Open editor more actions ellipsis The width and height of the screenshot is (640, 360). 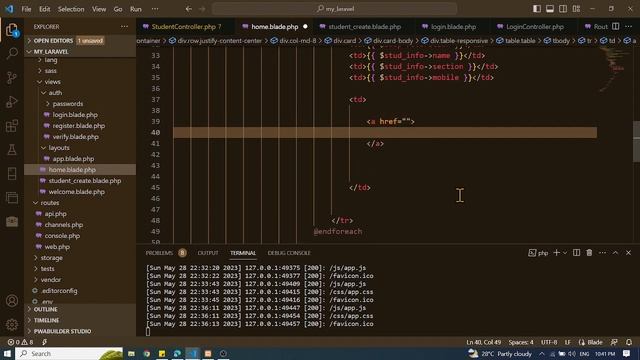point(629,27)
